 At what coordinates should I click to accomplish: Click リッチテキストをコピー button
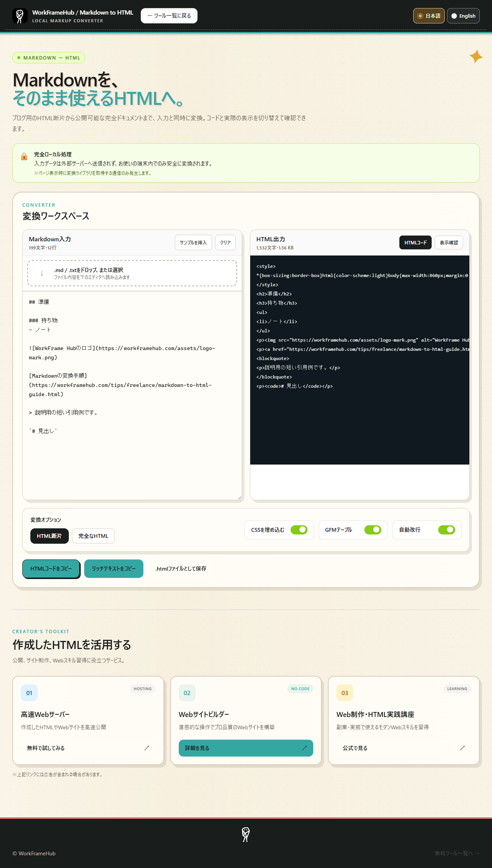click(114, 569)
